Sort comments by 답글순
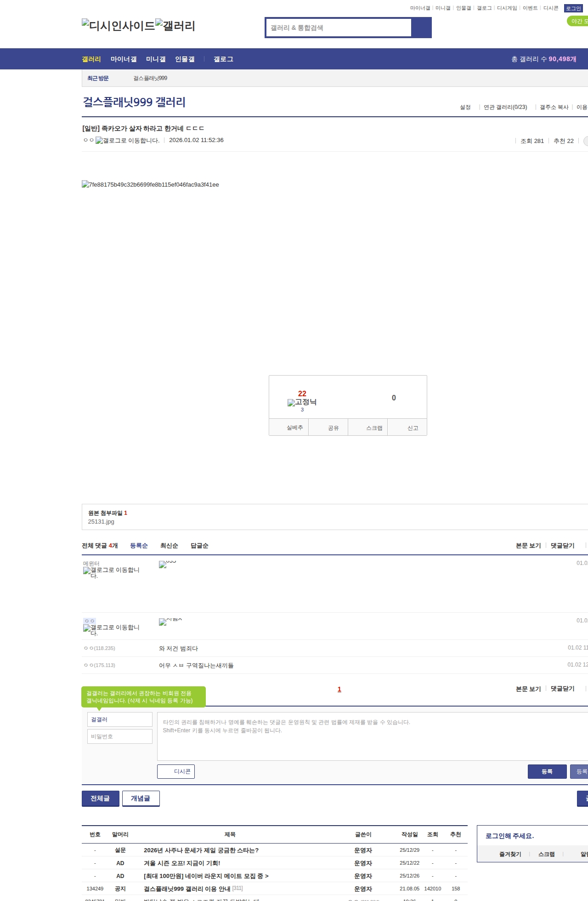The image size is (588, 901). point(199,546)
